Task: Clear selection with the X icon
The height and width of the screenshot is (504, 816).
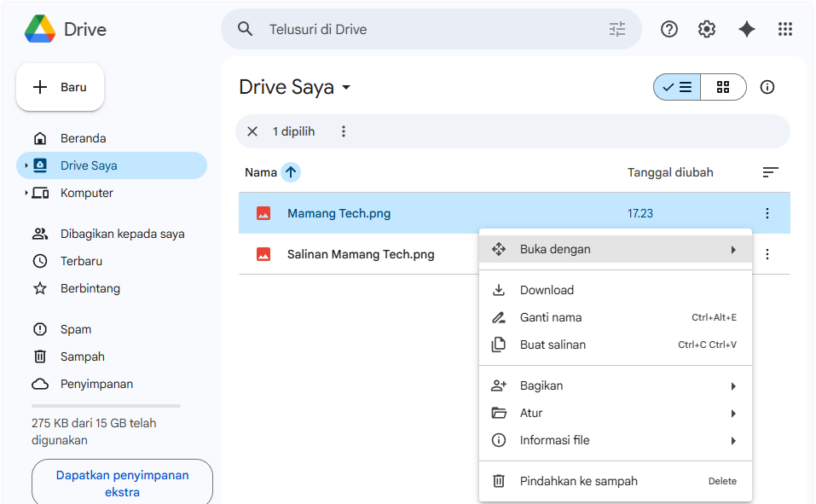Action: [252, 131]
